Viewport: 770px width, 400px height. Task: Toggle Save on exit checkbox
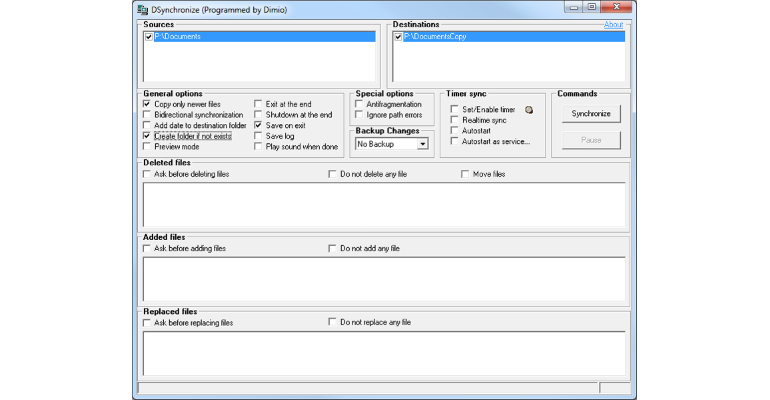point(258,125)
